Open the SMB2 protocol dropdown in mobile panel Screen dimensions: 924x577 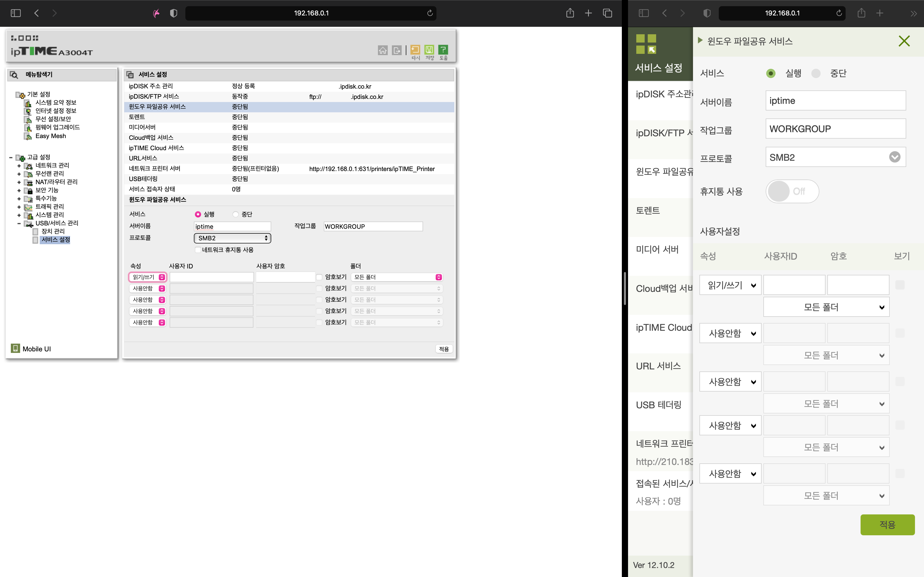[x=835, y=157]
